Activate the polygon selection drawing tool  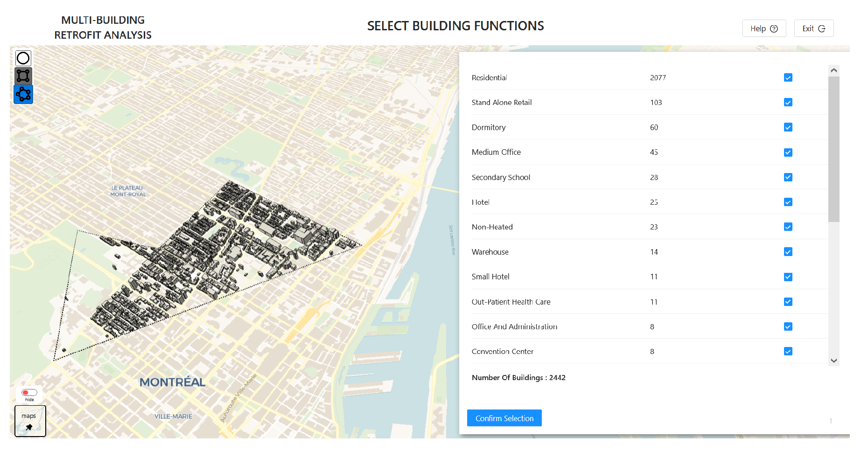tap(23, 94)
